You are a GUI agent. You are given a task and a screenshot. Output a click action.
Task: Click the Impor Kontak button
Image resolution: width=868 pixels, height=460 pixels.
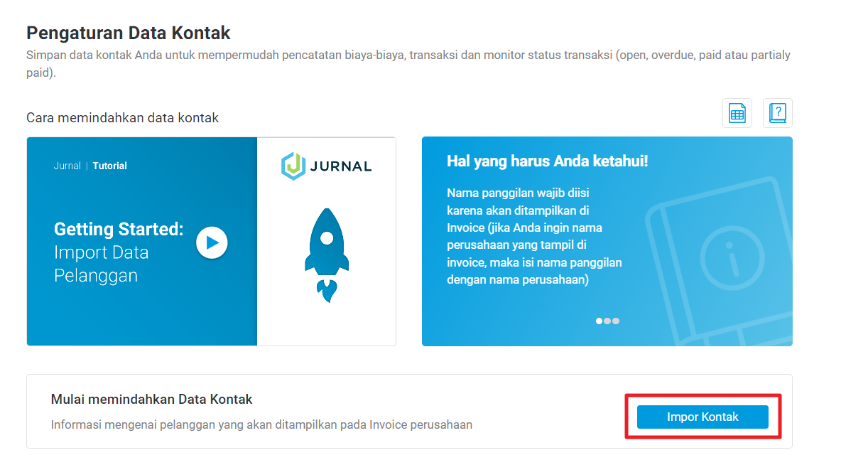pos(702,417)
